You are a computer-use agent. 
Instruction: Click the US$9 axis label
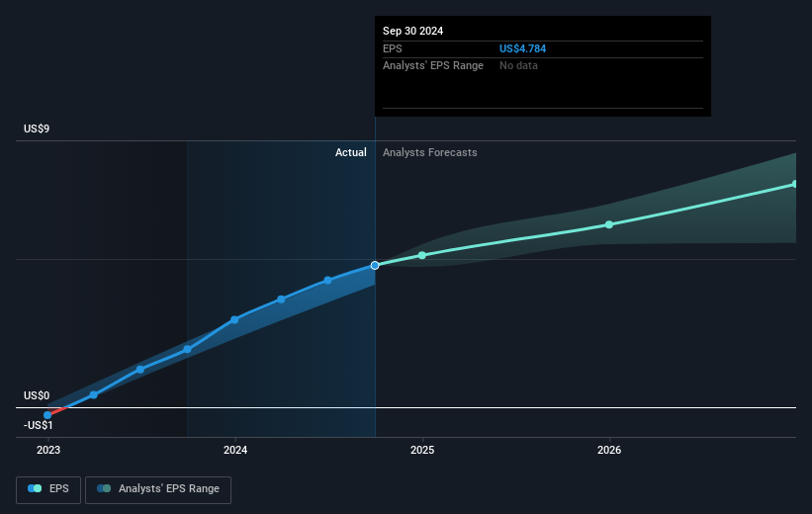pos(37,128)
